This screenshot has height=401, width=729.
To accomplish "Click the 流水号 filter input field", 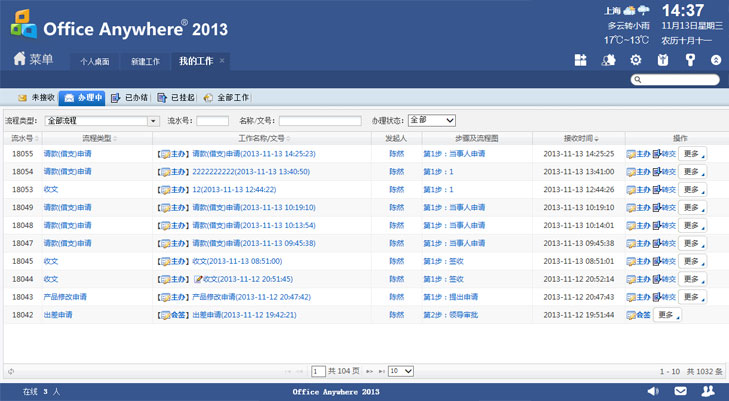I will pos(212,121).
